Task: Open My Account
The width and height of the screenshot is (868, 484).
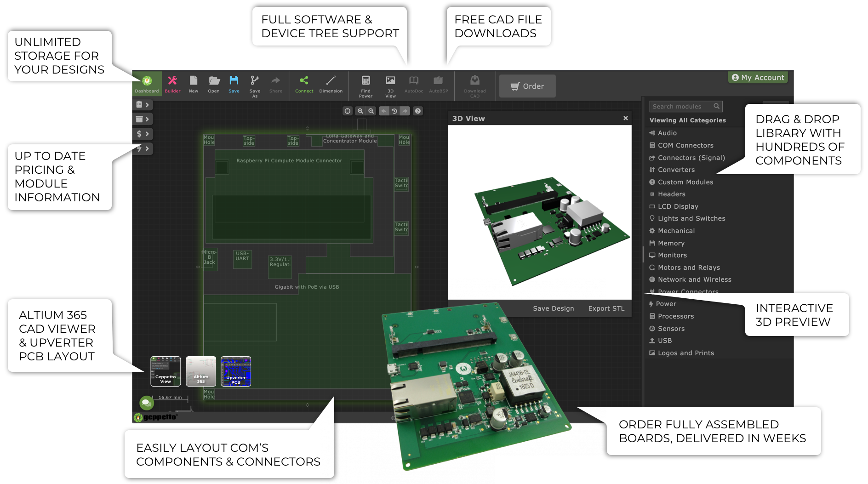Action: (x=758, y=78)
